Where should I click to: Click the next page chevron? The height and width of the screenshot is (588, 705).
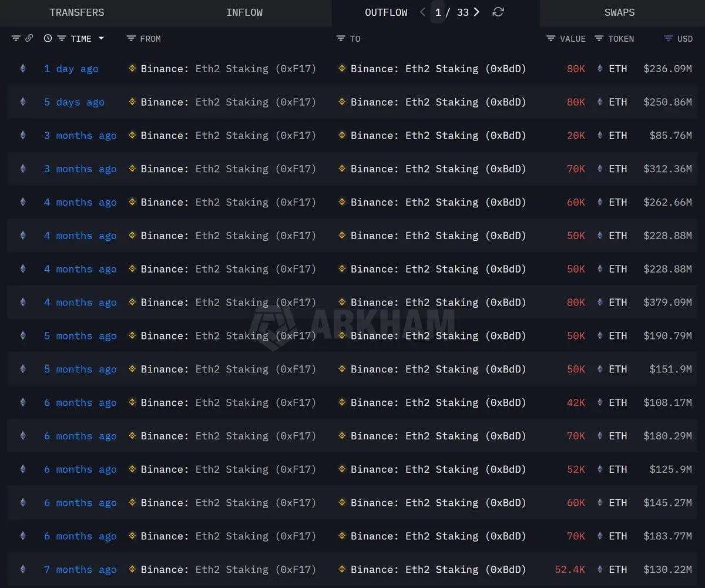pos(477,12)
